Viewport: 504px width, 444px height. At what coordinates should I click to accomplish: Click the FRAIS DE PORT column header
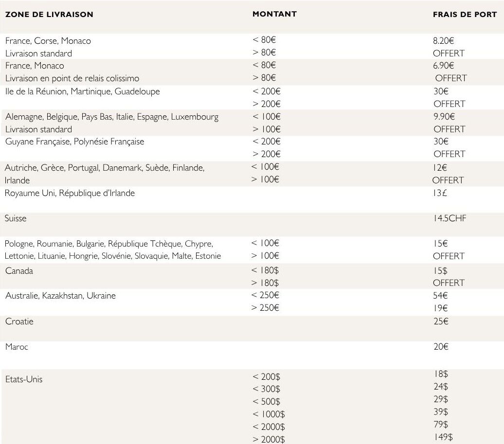pyautogui.click(x=465, y=15)
